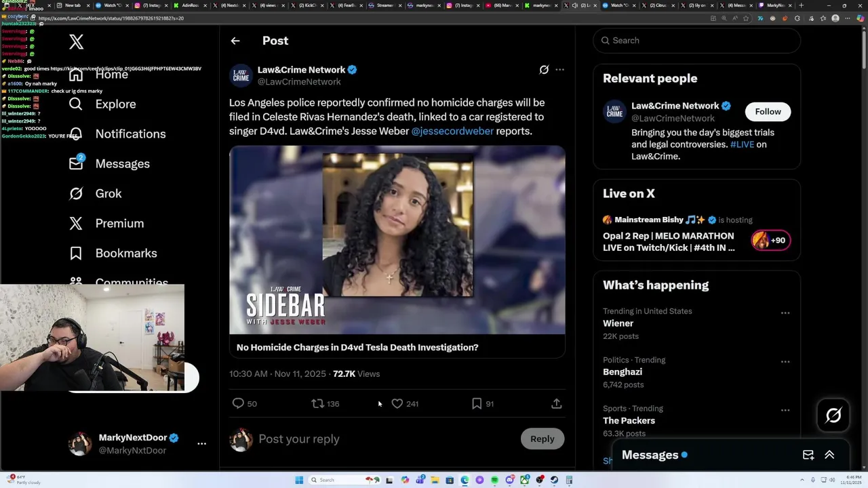Open Bookmarks from the sidebar
This screenshot has height=488, width=868.
click(113, 253)
